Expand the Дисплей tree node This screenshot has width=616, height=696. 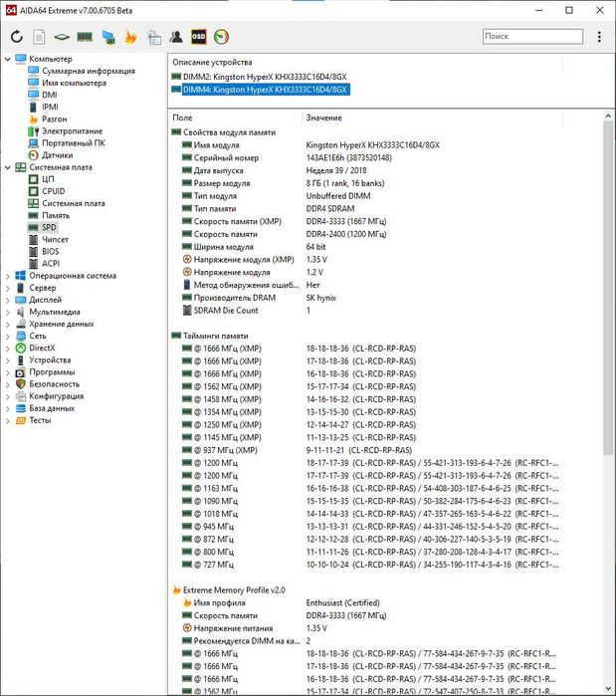(8, 300)
